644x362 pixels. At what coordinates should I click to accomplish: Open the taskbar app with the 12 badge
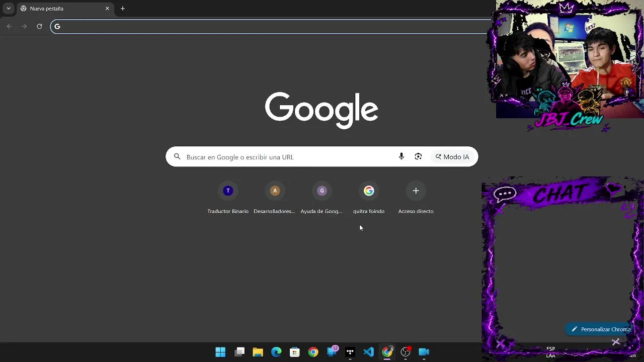click(332, 351)
